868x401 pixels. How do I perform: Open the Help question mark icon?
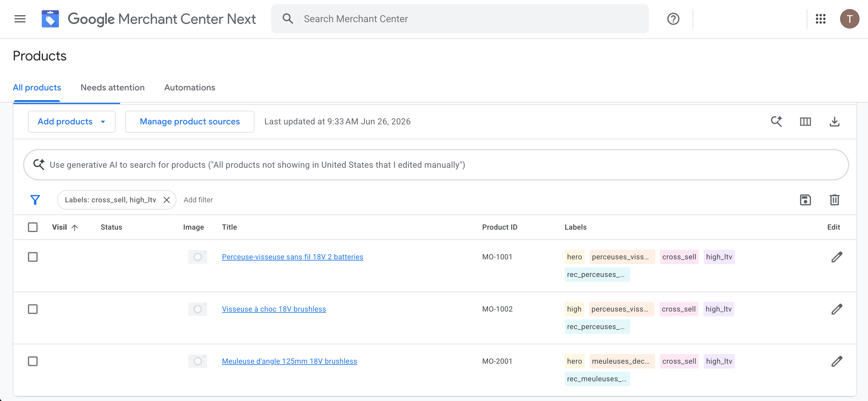(x=673, y=19)
